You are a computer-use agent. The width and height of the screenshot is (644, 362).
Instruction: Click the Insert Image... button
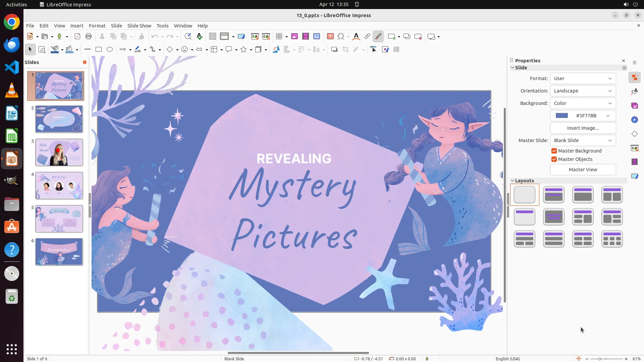(583, 128)
